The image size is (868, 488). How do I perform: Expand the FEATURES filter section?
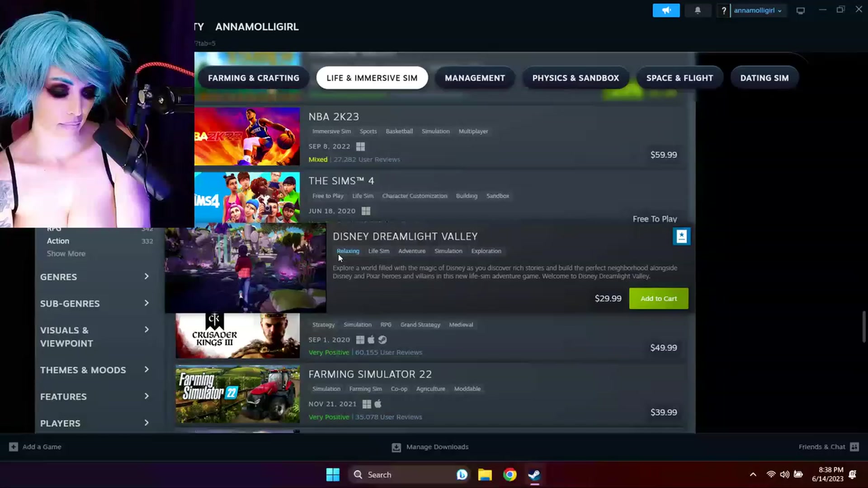pos(94,396)
